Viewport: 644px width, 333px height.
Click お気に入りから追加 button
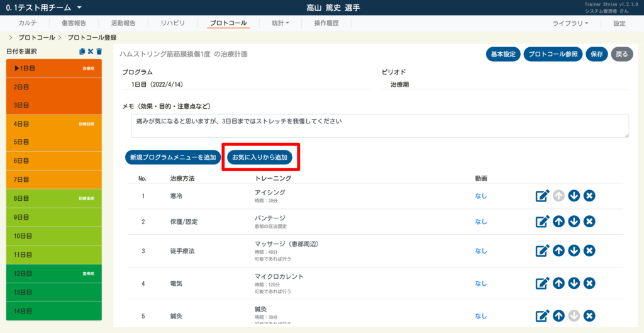(x=260, y=157)
